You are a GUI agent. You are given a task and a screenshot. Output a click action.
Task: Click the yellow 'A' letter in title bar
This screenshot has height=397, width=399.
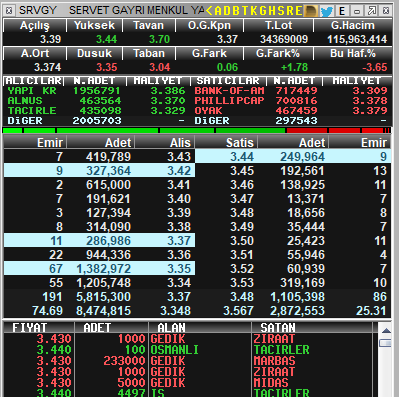coord(218,11)
